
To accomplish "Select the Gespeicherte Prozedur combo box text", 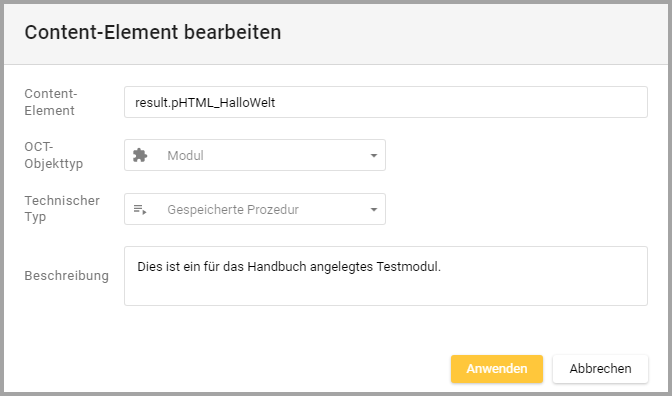I will [233, 210].
